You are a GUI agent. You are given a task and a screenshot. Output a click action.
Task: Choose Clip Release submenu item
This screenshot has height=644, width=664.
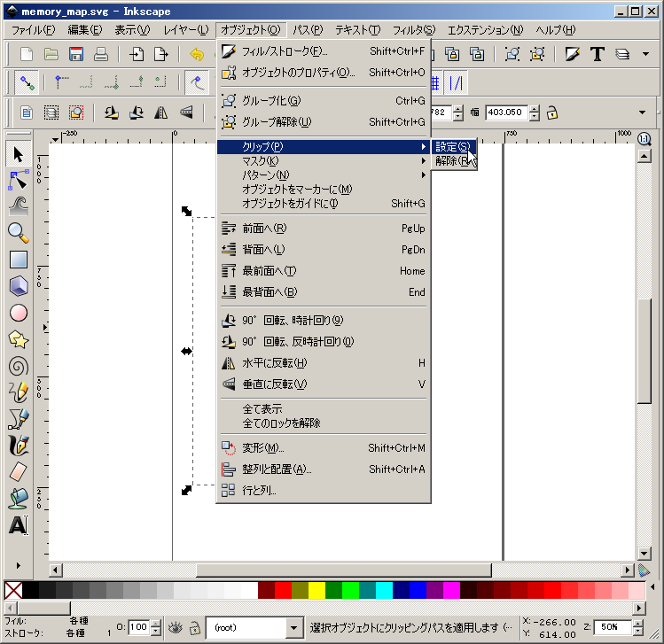[x=454, y=161]
